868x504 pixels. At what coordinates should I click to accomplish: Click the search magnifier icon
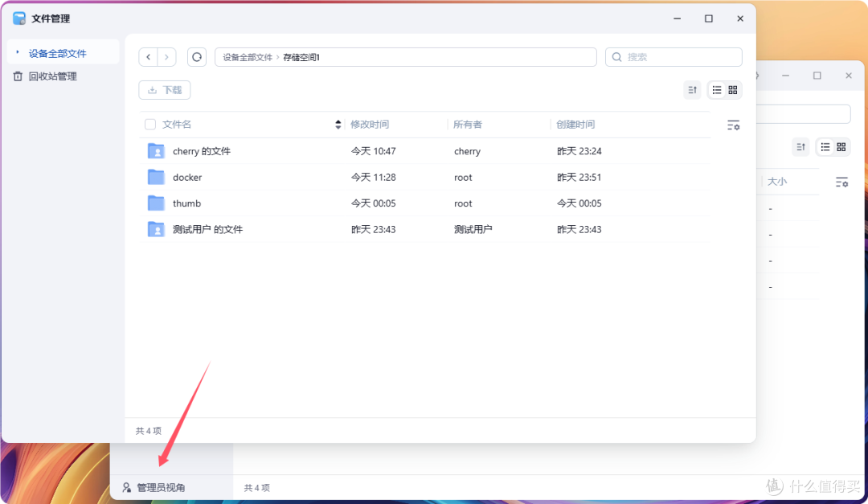click(616, 57)
